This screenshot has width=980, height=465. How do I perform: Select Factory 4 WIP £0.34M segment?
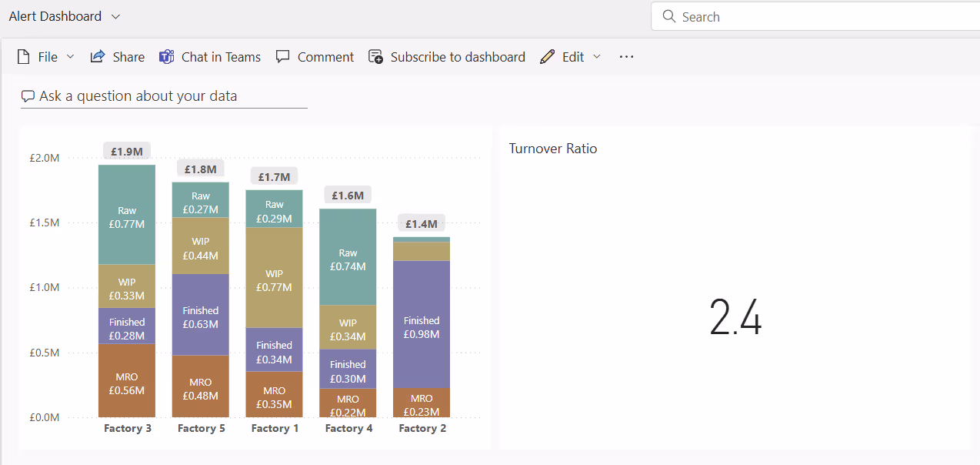click(x=348, y=328)
